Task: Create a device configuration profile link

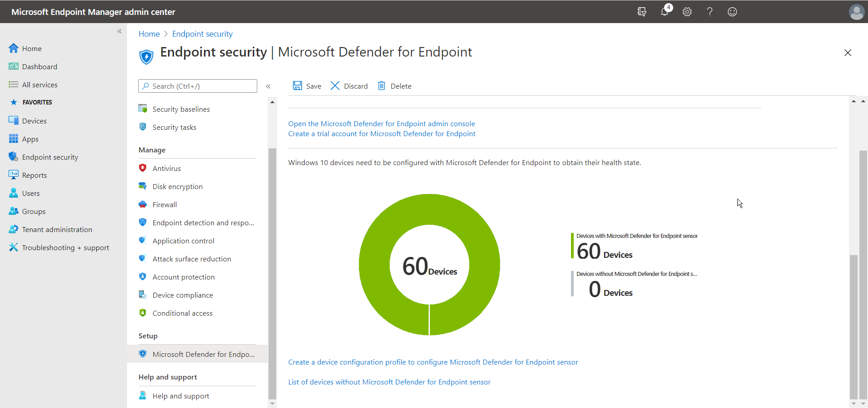Action: (x=433, y=362)
